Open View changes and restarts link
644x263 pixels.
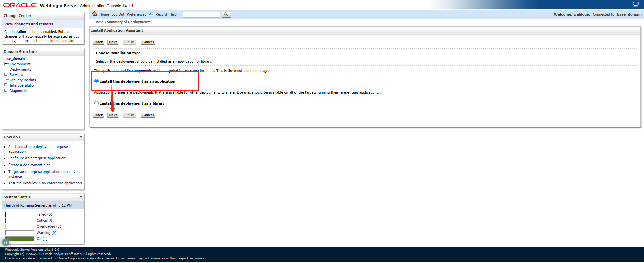pos(29,24)
